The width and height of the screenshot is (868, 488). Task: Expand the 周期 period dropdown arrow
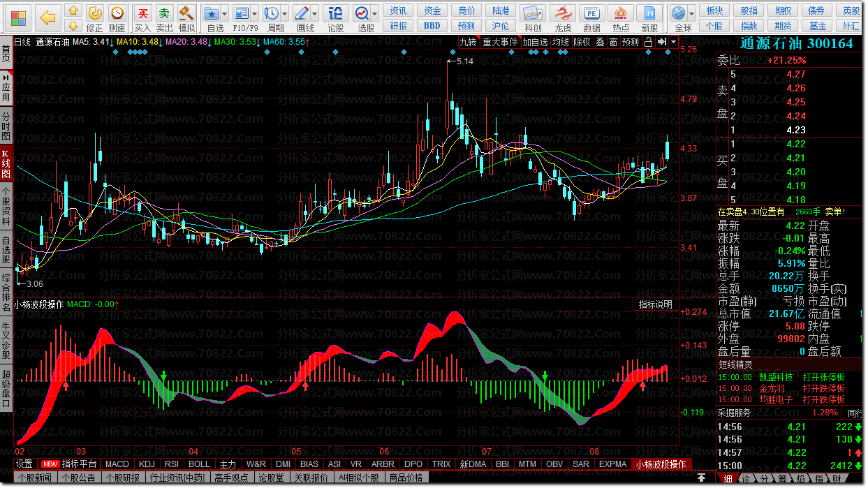click(285, 13)
